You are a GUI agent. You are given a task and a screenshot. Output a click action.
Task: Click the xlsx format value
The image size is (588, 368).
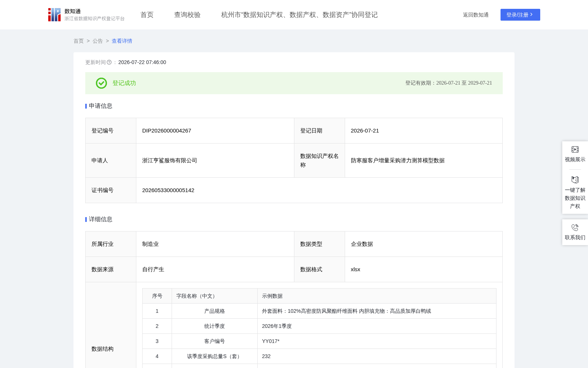pos(355,269)
